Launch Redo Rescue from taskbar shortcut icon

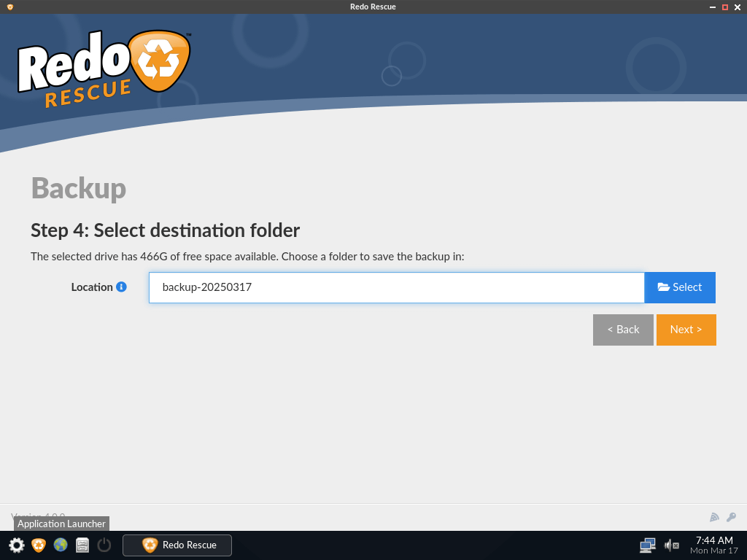coord(39,545)
